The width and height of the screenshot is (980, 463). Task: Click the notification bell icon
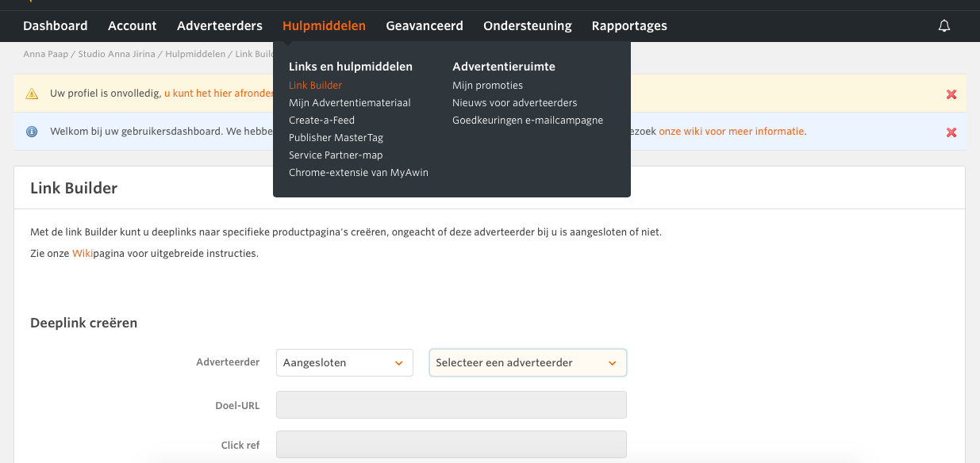pyautogui.click(x=943, y=26)
